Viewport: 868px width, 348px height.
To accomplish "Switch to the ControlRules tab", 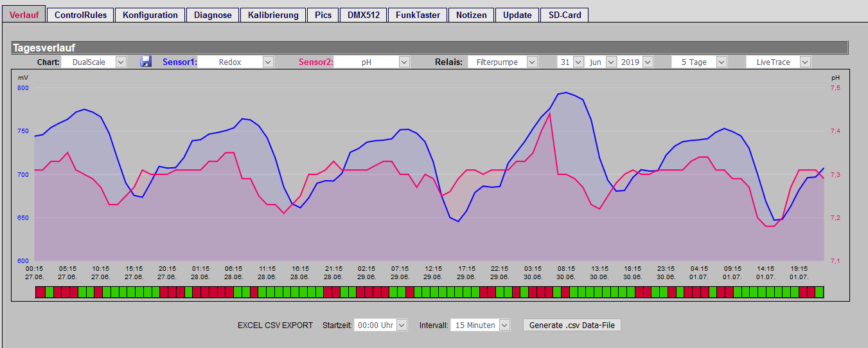I will click(x=80, y=15).
